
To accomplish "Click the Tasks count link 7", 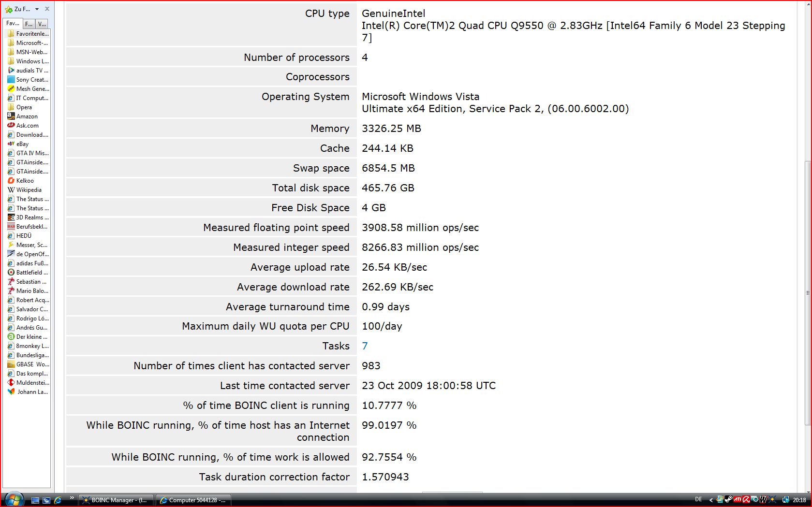I will [365, 346].
